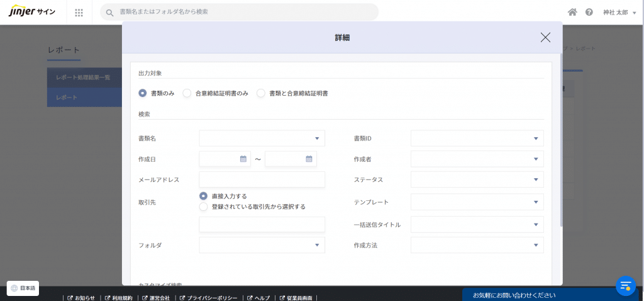Select 合意締結証明書のみ radio option
Screen dimensions: 644x301
click(x=187, y=93)
